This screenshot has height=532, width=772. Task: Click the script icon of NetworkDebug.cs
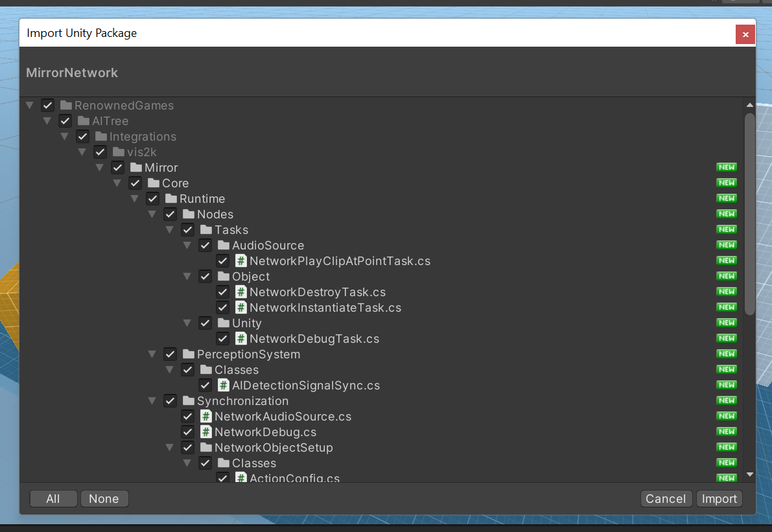click(205, 432)
